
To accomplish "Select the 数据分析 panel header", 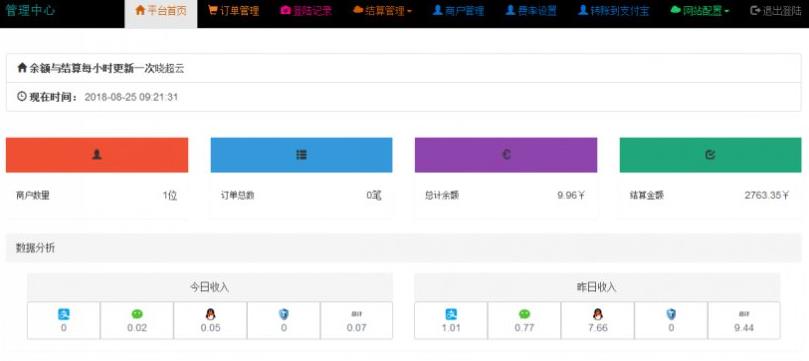I will click(404, 248).
